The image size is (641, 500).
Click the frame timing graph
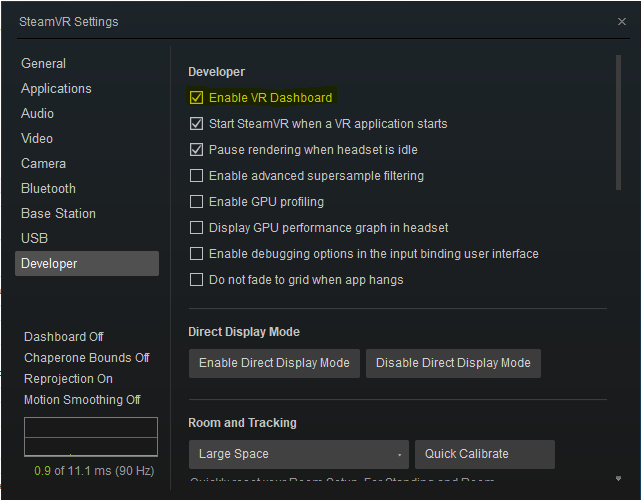91,437
